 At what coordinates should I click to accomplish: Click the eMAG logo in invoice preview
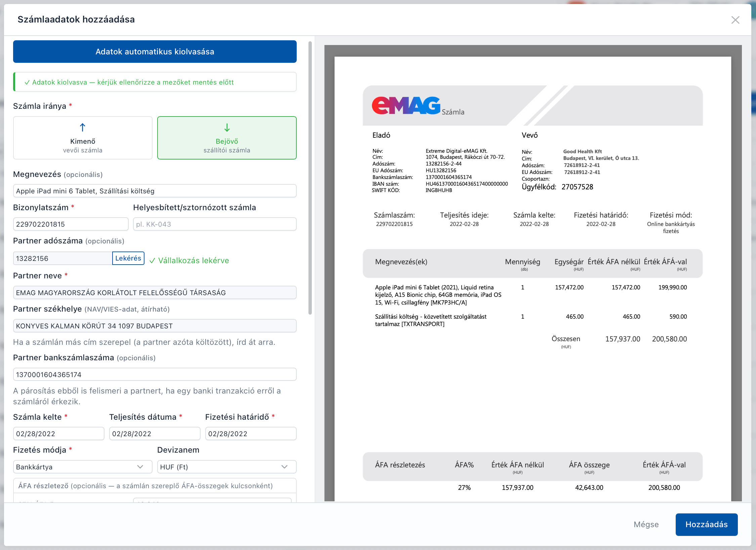pos(406,106)
